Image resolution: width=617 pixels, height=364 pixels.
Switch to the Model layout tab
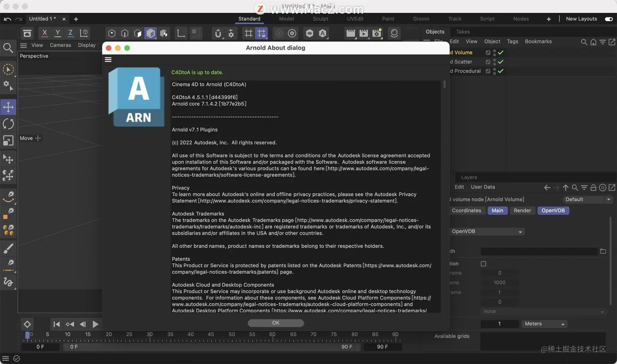(286, 19)
